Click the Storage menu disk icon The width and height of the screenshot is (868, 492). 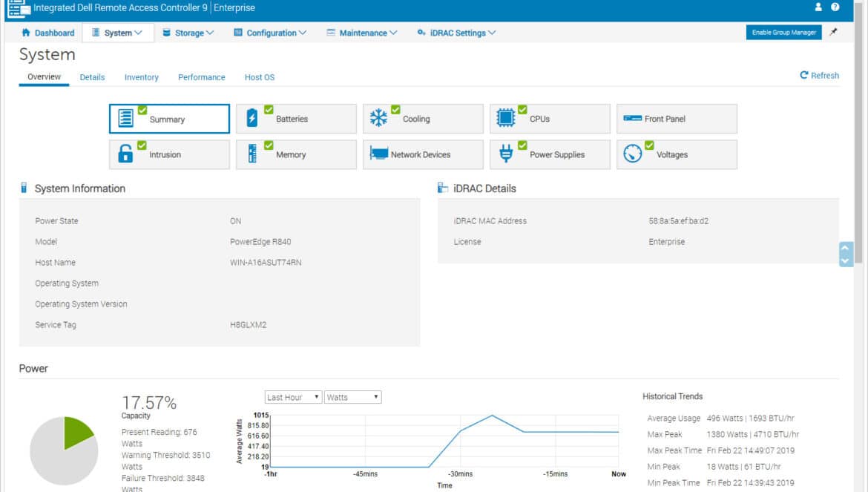pos(166,33)
